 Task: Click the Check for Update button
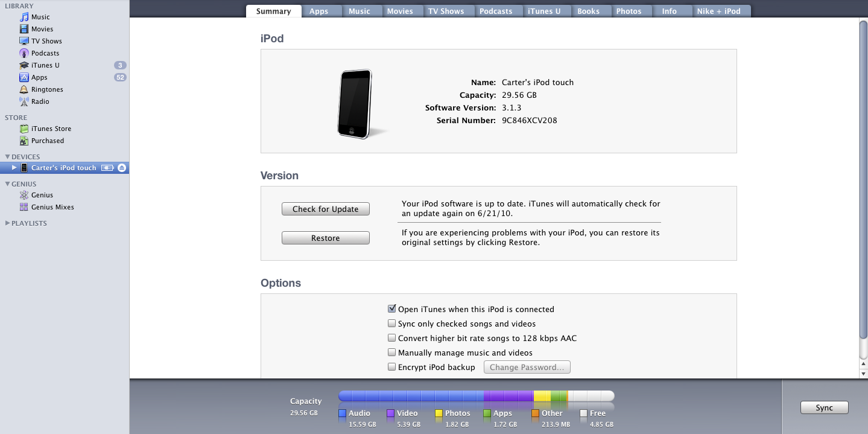tap(326, 209)
